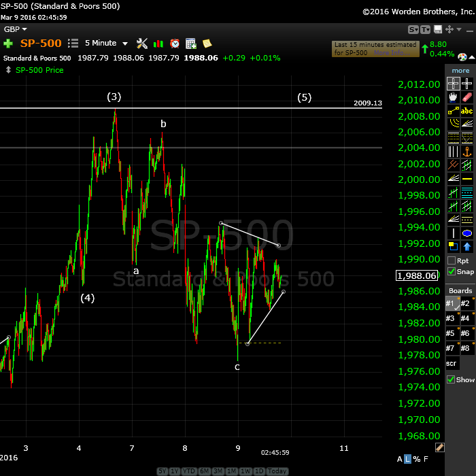The height and width of the screenshot is (476, 476).
Task: Toggle the Show checkbox
Action: coord(451,379)
